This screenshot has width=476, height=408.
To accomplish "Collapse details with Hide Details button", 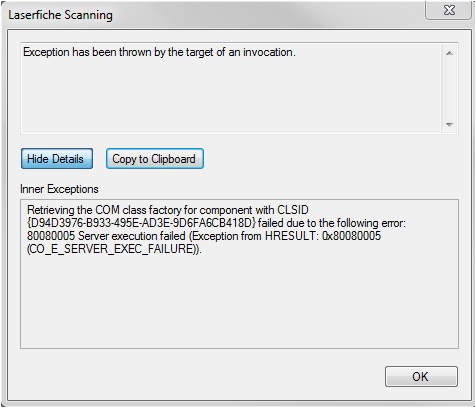I will [57, 159].
